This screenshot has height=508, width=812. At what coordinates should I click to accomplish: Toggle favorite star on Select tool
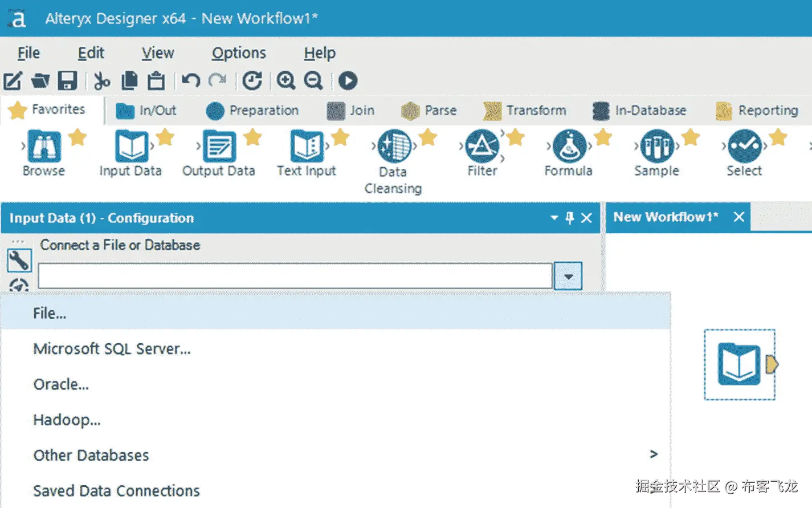(778, 137)
